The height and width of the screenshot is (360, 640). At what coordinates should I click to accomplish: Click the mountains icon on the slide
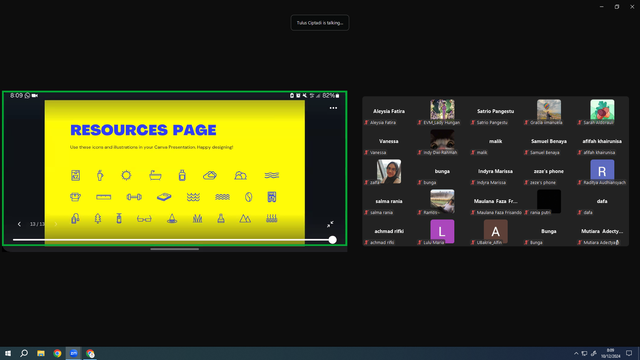click(x=245, y=219)
